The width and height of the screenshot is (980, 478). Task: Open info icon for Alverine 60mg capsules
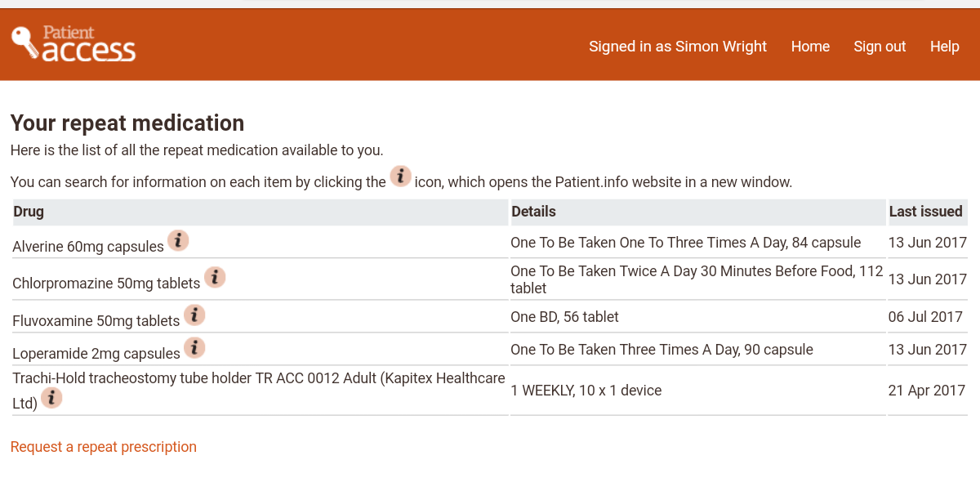(x=178, y=240)
